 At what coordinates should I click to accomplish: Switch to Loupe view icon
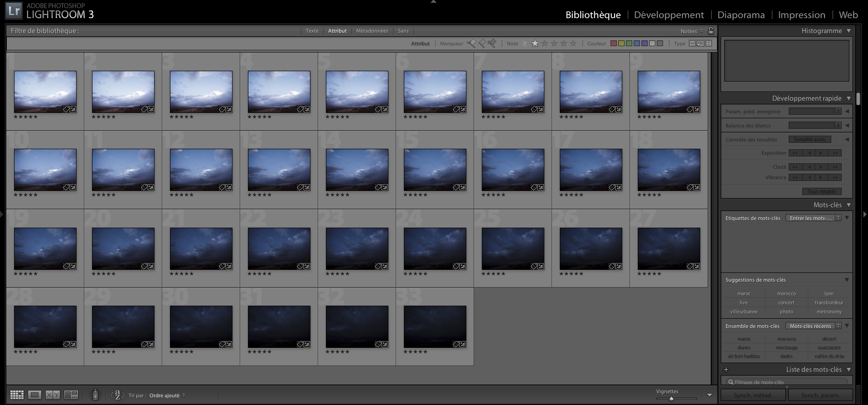coord(34,395)
